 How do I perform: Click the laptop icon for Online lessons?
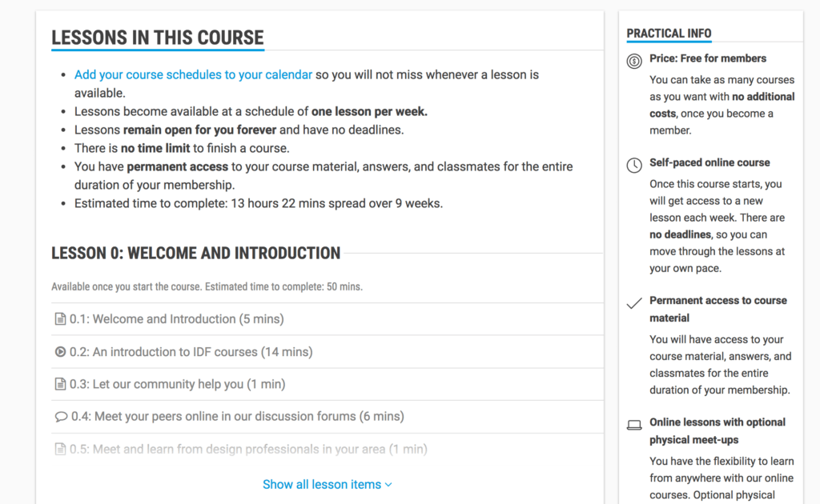[x=633, y=425]
